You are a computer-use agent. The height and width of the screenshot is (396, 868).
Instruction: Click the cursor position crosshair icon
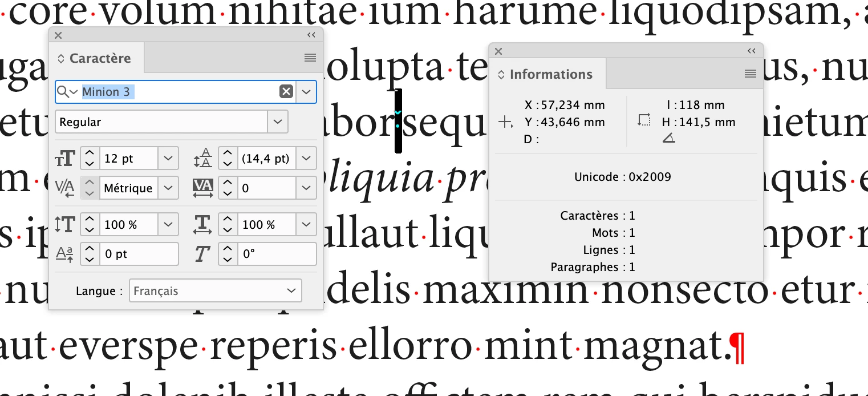506,122
